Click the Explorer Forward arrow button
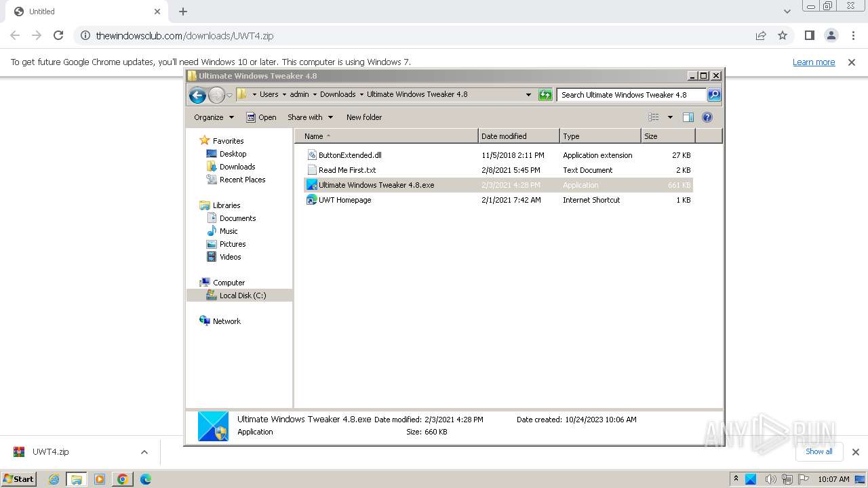The height and width of the screenshot is (488, 868). [x=216, y=95]
